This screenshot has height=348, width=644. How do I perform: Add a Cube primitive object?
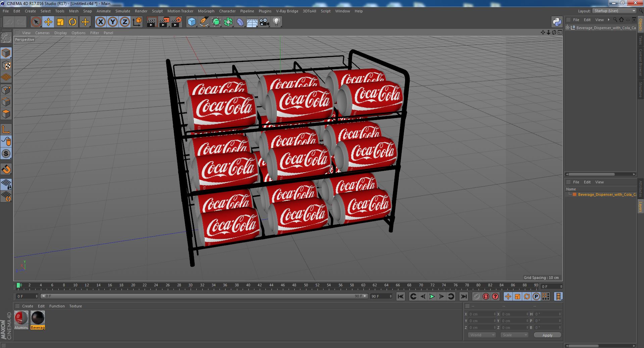tap(192, 22)
